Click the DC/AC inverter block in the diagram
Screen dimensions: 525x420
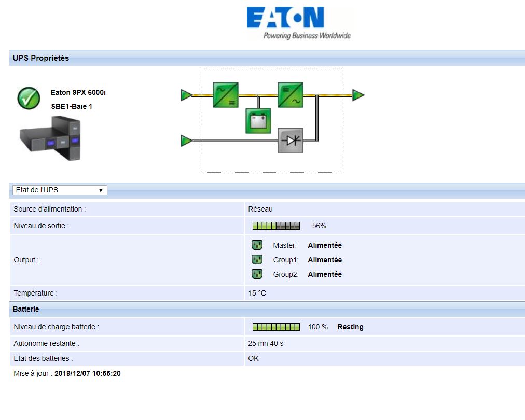coord(291,95)
